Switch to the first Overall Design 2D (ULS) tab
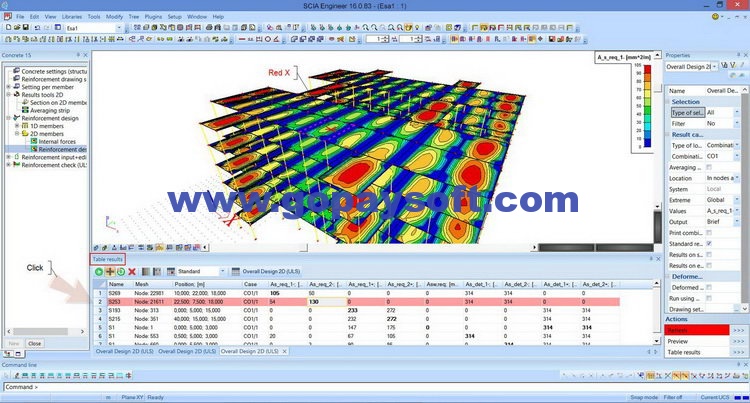The height and width of the screenshot is (403, 750). point(125,351)
